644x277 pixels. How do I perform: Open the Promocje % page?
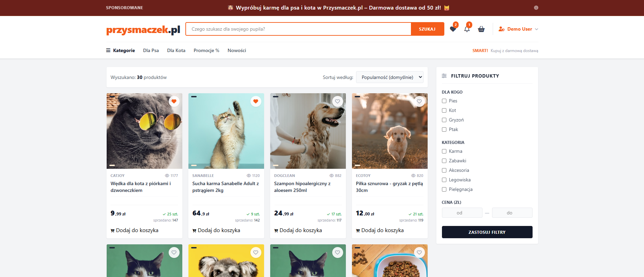206,50
